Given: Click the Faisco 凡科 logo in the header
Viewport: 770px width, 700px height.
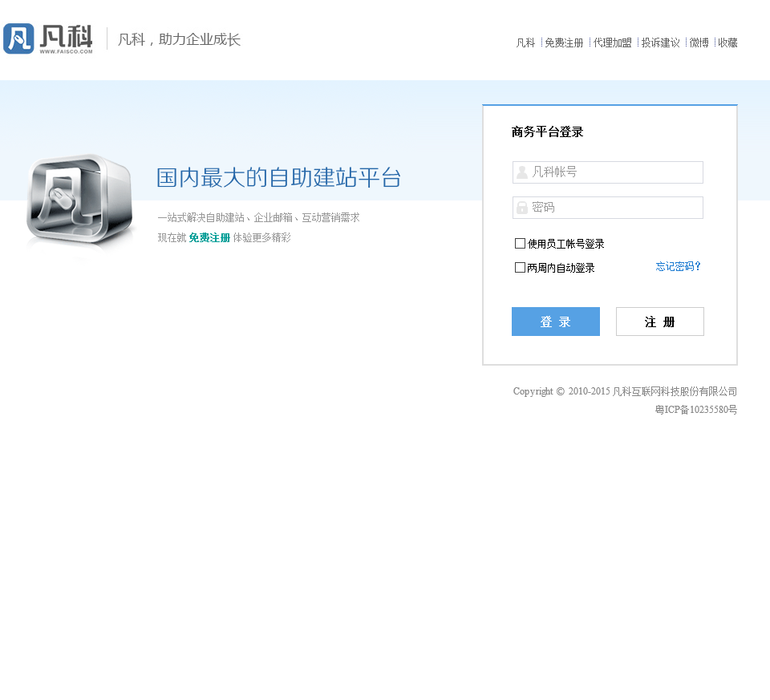Looking at the screenshot, I should click(x=48, y=38).
